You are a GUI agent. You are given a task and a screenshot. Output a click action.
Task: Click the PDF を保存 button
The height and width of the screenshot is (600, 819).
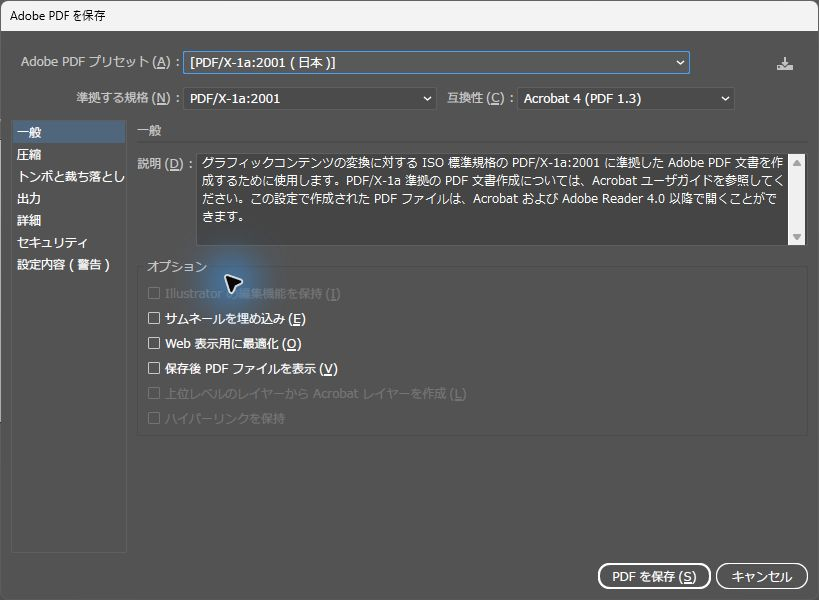(x=654, y=576)
